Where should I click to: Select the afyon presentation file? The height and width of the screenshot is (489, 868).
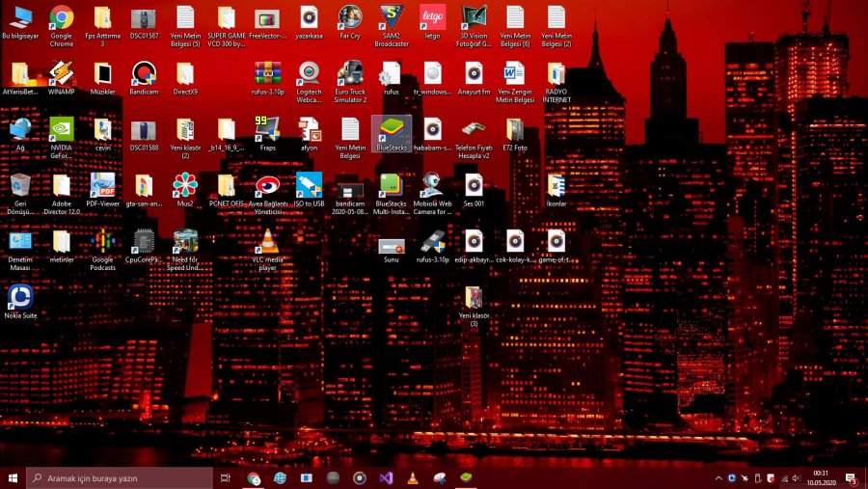point(309,134)
